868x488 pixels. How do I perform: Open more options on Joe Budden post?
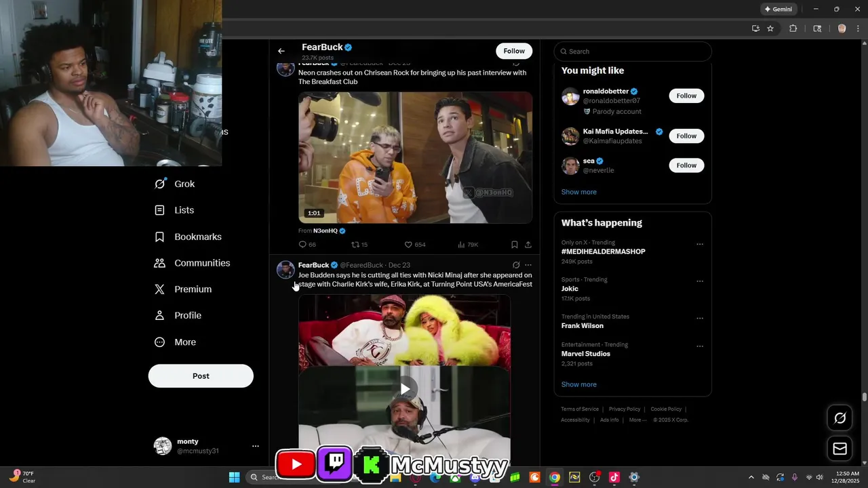(528, 265)
